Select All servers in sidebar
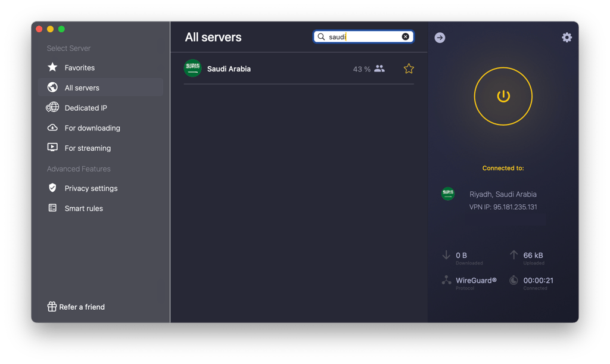This screenshot has width=610, height=364. coord(100,88)
